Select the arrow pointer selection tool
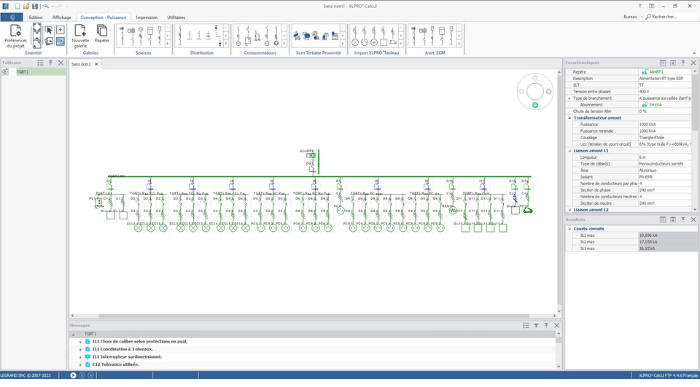Viewport: 700px width, 387px height. tap(49, 30)
